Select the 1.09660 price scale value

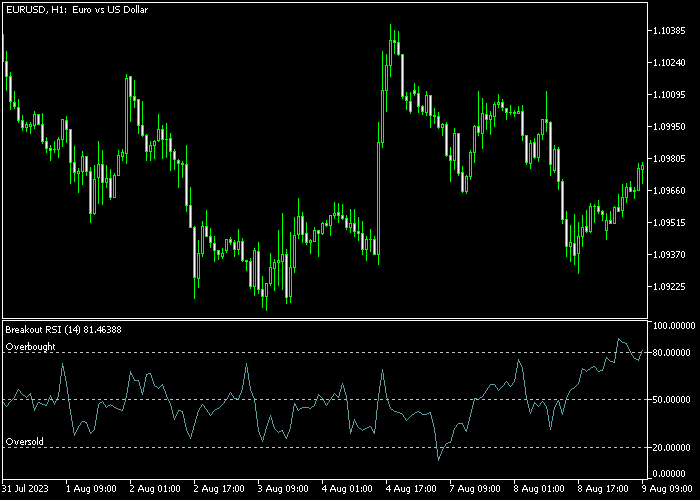tap(669, 191)
